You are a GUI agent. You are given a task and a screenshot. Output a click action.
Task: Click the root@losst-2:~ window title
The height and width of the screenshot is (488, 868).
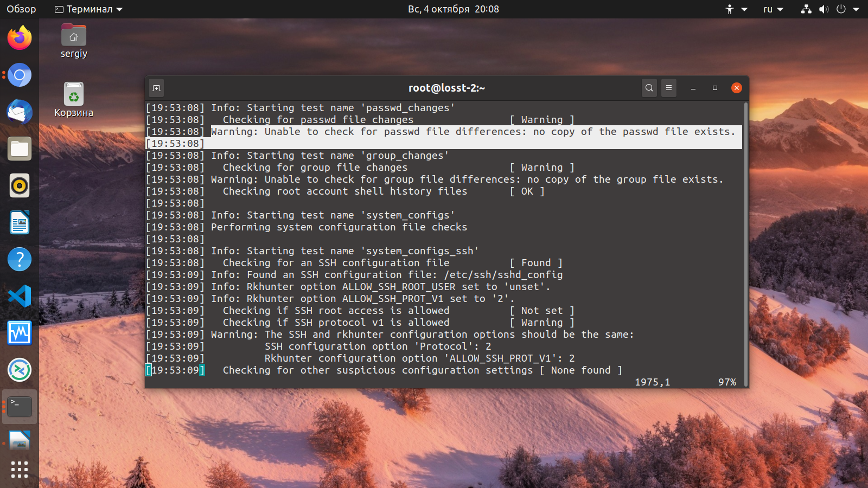coord(446,88)
